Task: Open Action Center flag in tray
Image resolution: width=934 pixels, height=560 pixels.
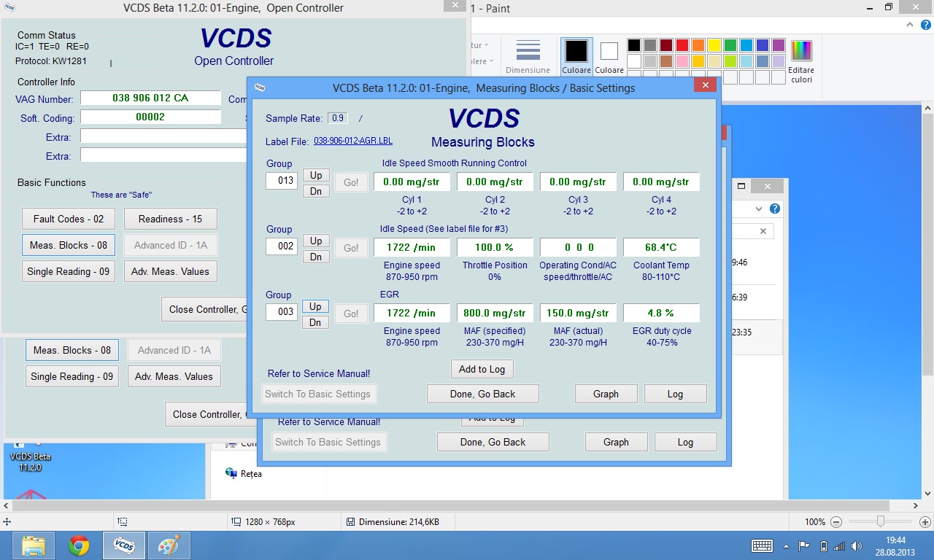Action: pyautogui.click(x=804, y=545)
